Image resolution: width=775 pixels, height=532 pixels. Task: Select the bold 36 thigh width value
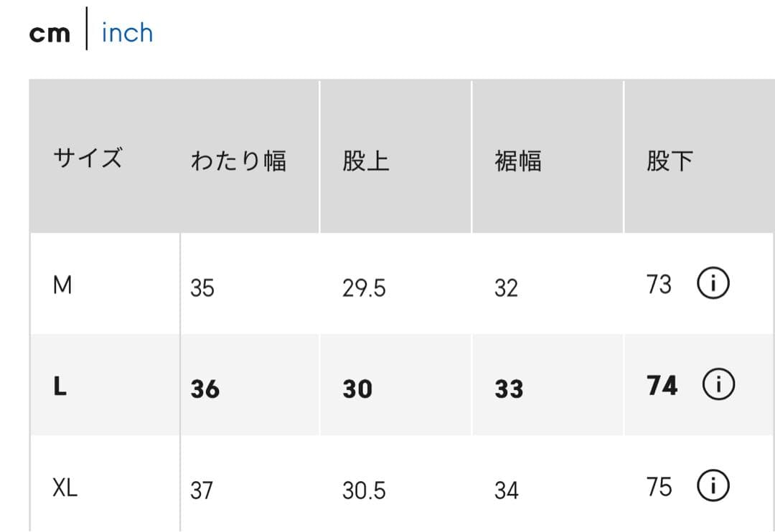tap(205, 389)
